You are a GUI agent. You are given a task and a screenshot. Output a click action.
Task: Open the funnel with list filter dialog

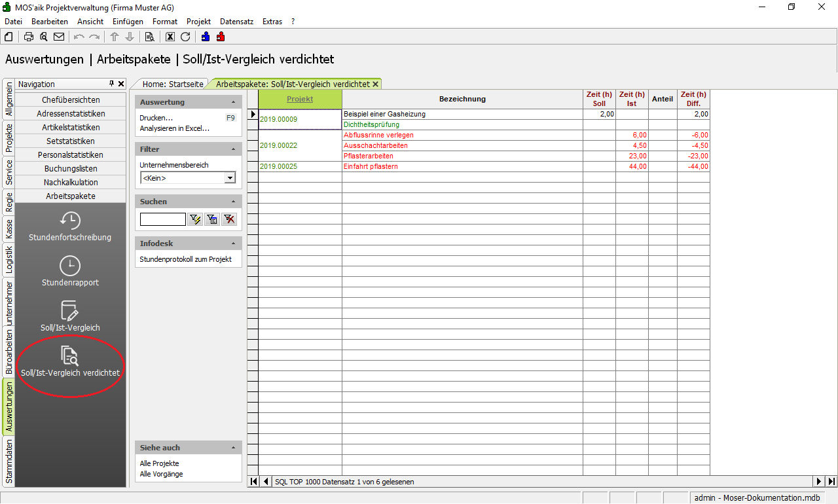pyautogui.click(x=211, y=219)
